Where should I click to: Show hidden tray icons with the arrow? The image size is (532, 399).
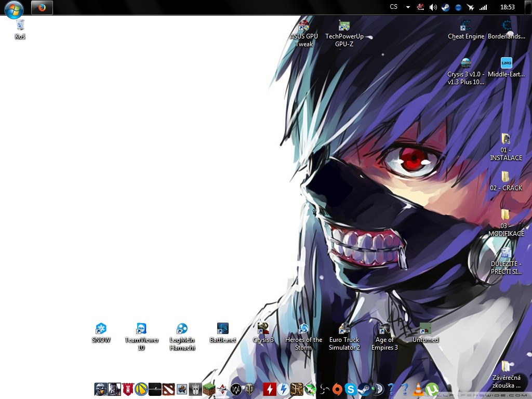pyautogui.click(x=408, y=7)
